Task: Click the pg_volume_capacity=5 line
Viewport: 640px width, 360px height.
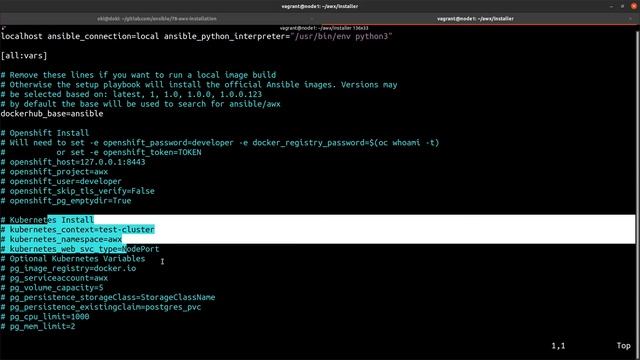Action: [52, 288]
